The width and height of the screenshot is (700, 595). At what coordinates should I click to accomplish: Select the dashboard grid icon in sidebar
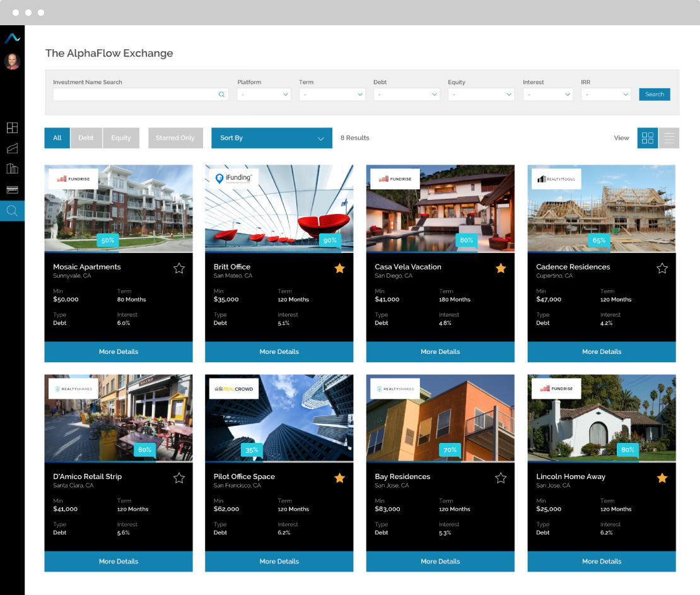point(12,127)
